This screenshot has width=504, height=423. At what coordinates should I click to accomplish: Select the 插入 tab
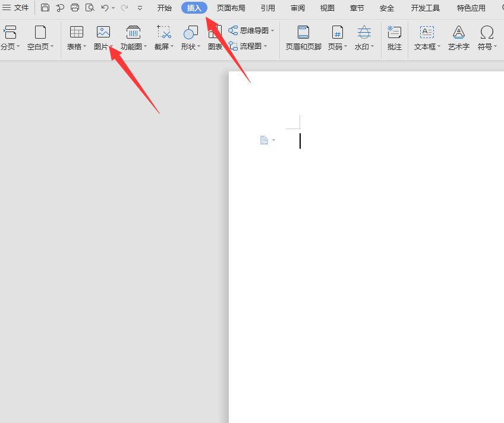(x=194, y=8)
